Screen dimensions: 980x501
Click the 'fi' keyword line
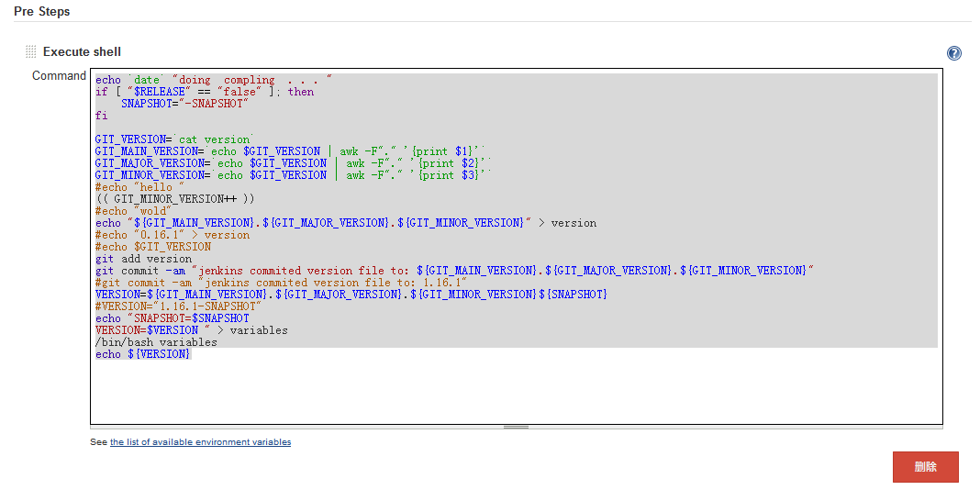[101, 116]
